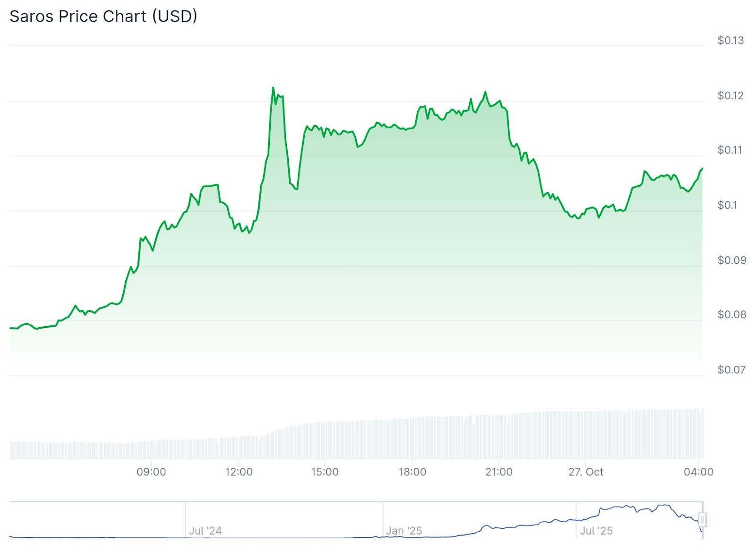Select the 12:00 time axis label
This screenshot has width=756, height=552.
click(239, 472)
